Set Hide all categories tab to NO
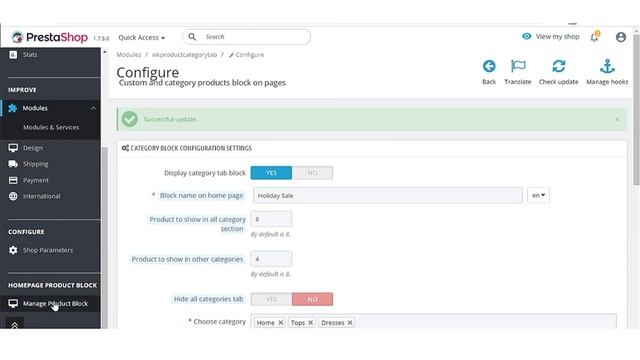This screenshot has width=640, height=360. point(312,299)
